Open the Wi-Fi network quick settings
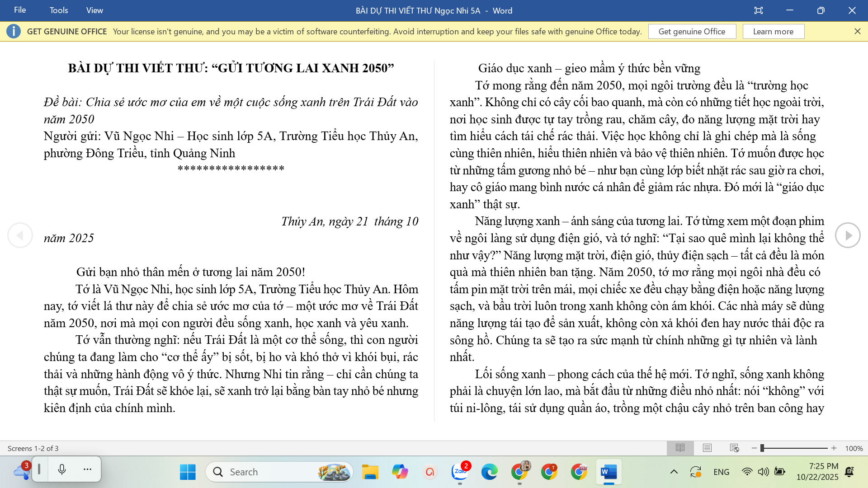The width and height of the screenshot is (868, 488). (x=747, y=472)
